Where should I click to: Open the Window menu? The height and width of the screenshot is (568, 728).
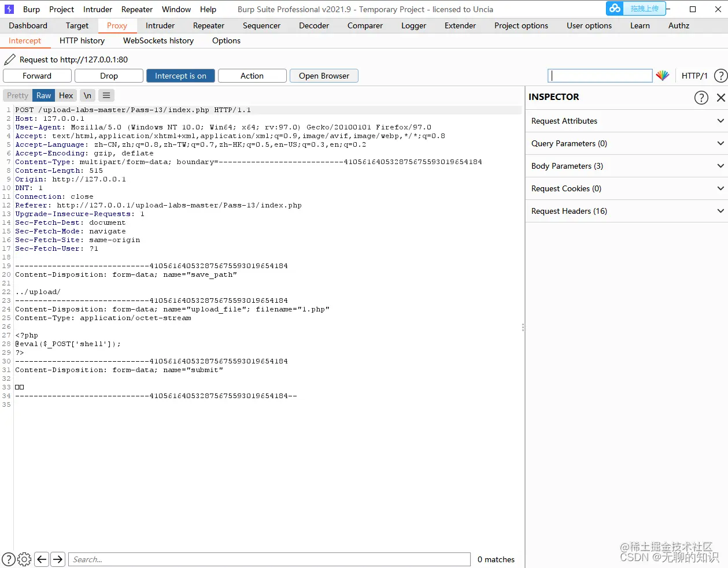point(176,9)
